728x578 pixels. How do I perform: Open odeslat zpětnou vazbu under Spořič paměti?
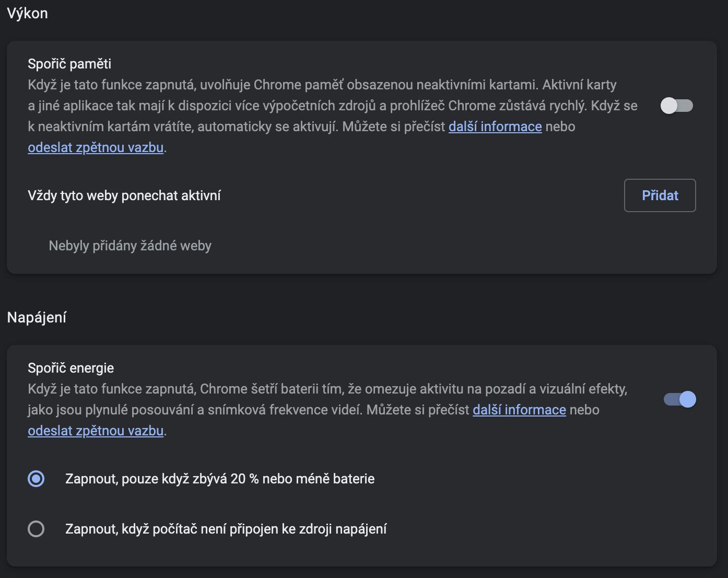click(96, 147)
